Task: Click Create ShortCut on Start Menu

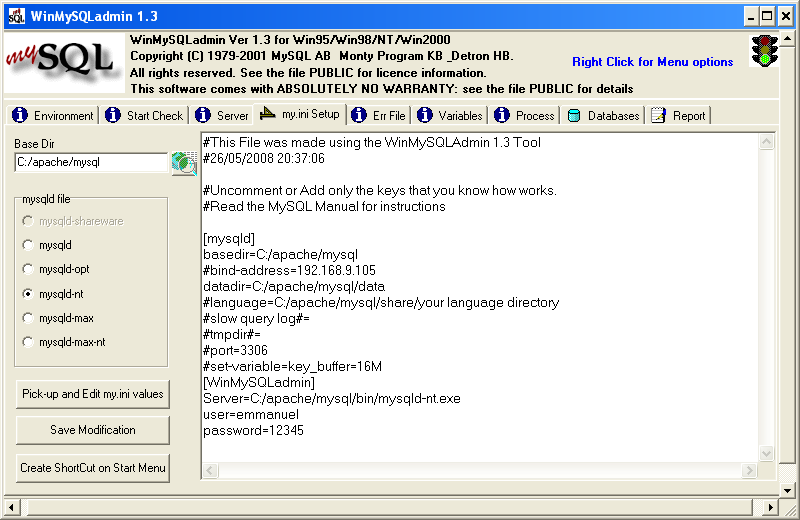Action: 93,467
